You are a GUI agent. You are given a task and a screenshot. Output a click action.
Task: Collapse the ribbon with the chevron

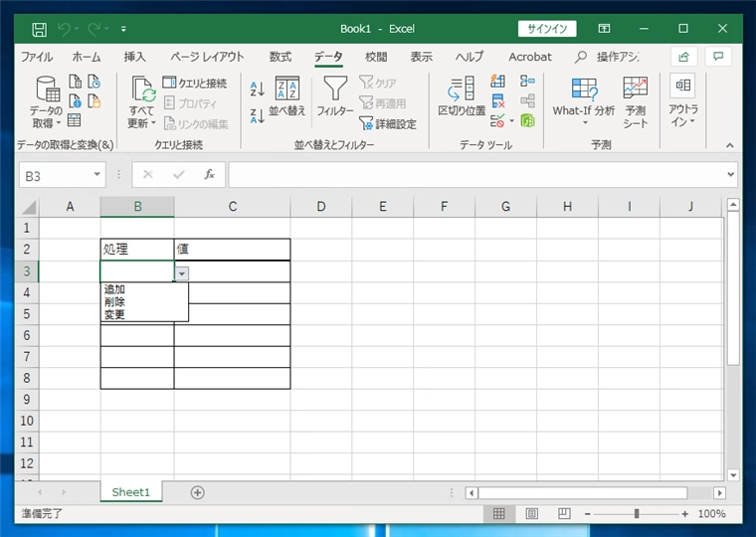729,145
